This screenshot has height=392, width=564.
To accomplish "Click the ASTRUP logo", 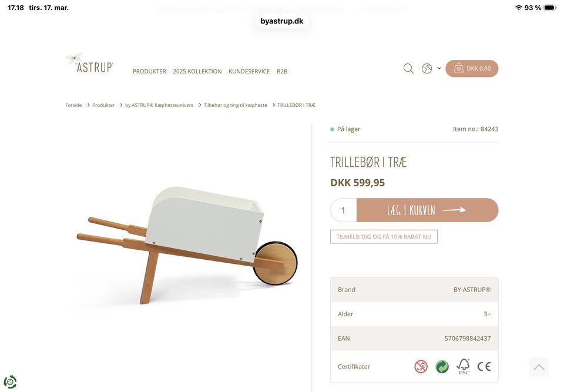I will pyautogui.click(x=89, y=63).
